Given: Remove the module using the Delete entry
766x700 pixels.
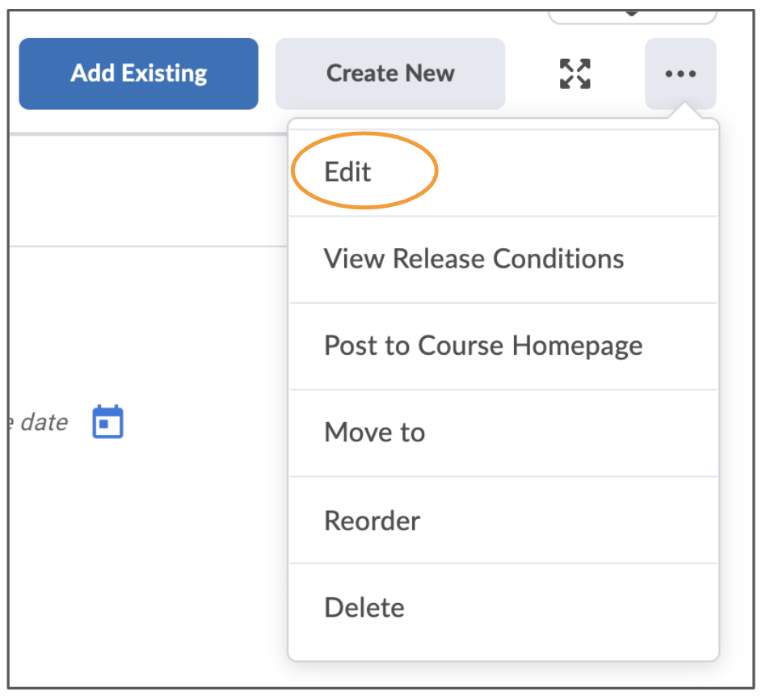Looking at the screenshot, I should 364,607.
